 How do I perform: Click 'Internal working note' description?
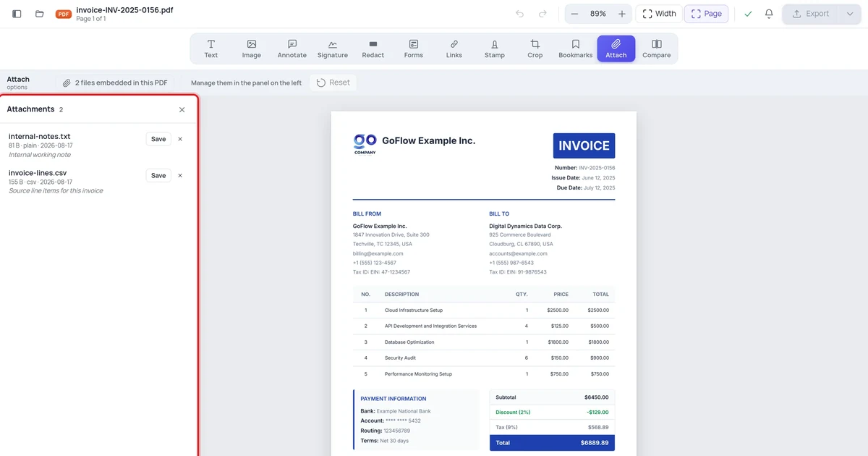coord(40,155)
